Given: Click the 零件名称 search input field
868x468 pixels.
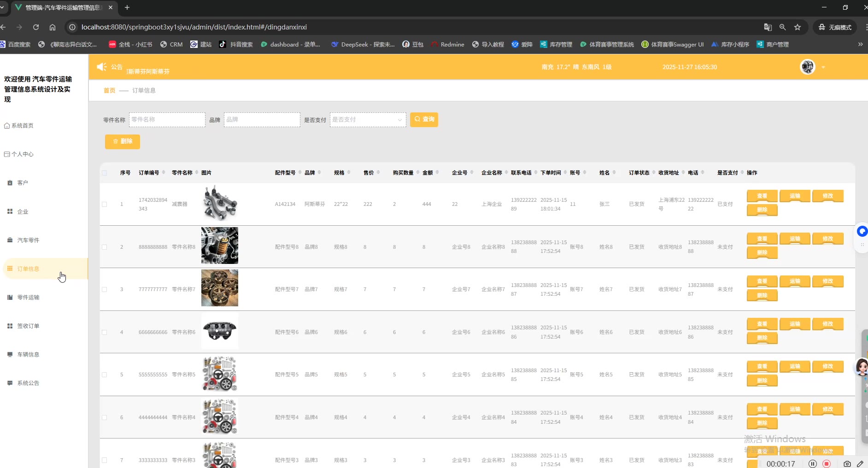Looking at the screenshot, I should pyautogui.click(x=167, y=120).
